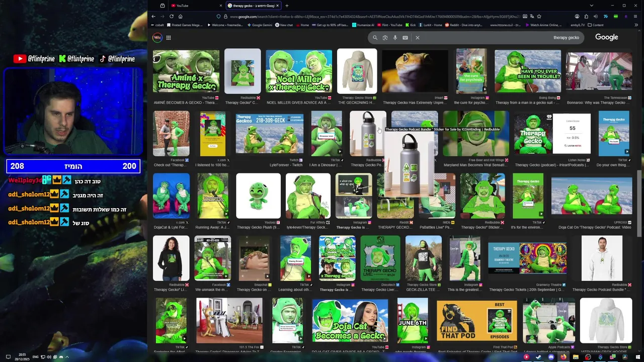Start voice search microphone
The image size is (644, 362).
pos(395,37)
